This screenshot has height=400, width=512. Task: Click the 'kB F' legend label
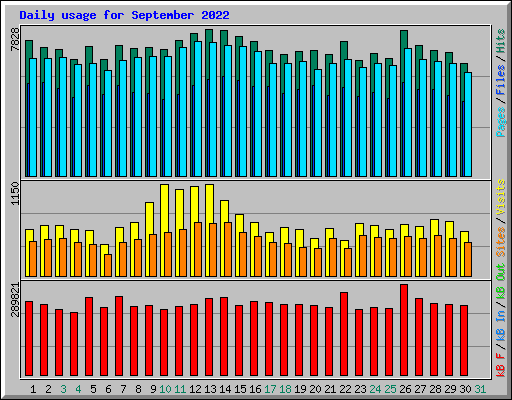[x=501, y=364]
